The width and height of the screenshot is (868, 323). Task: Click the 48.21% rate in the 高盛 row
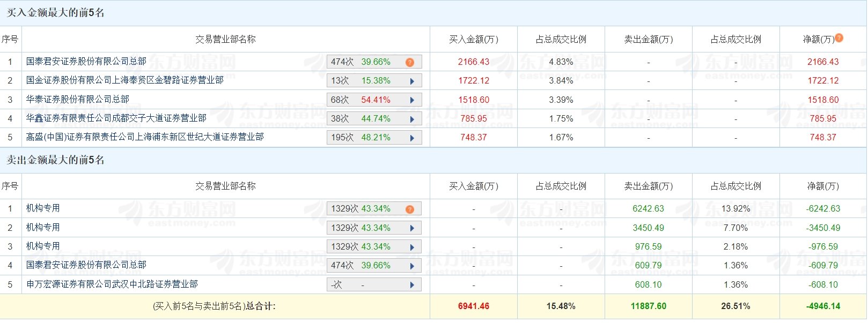[376, 138]
